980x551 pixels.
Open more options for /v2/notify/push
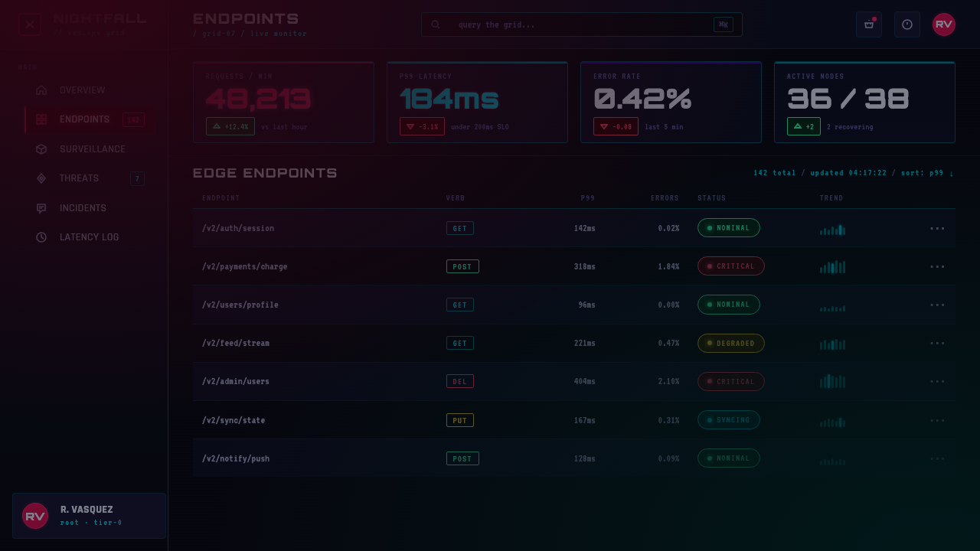937,458
